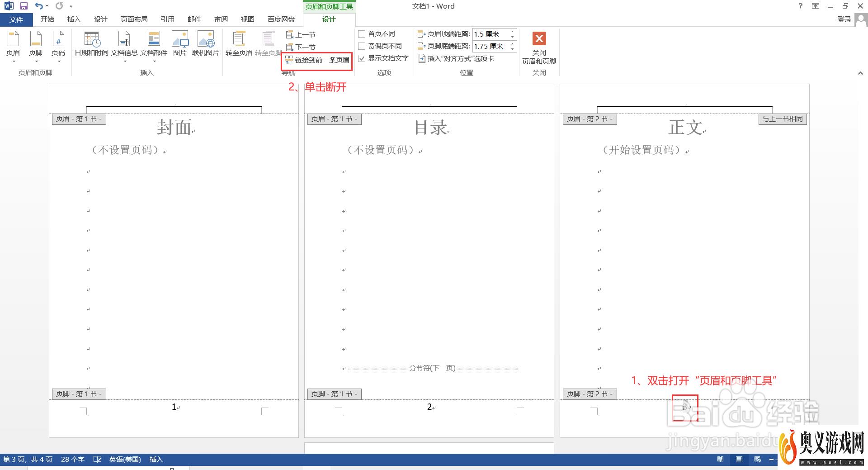Image resolution: width=868 pixels, height=470 pixels.
Task: Click Link to Previous (链接到前一条页眉)
Action: point(317,60)
